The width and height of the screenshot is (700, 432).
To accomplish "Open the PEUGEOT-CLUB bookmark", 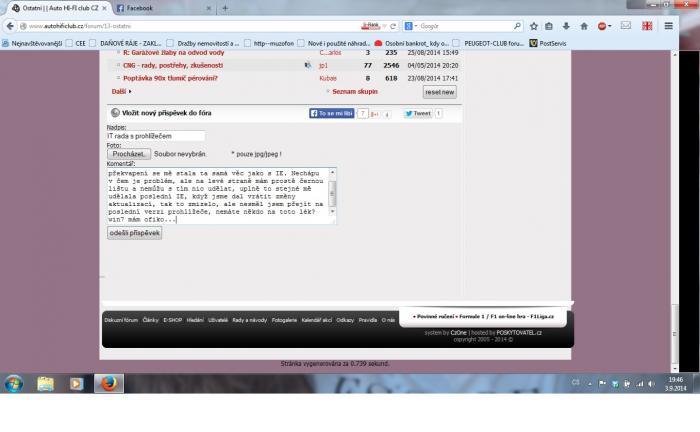I will click(492, 43).
